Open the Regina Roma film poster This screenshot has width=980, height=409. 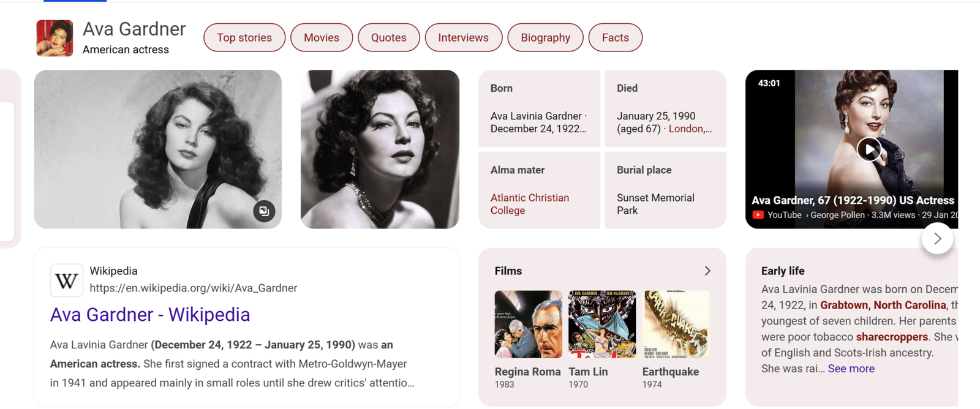tap(528, 325)
